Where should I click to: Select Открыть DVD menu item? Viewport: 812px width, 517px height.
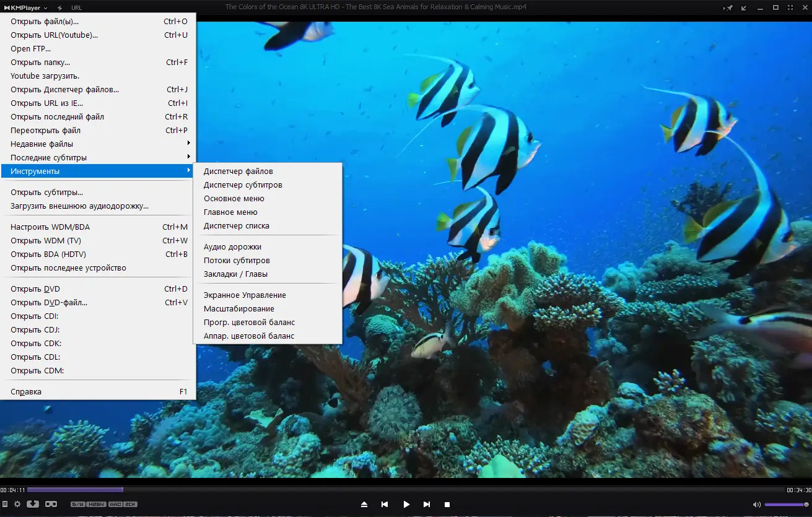(98, 289)
